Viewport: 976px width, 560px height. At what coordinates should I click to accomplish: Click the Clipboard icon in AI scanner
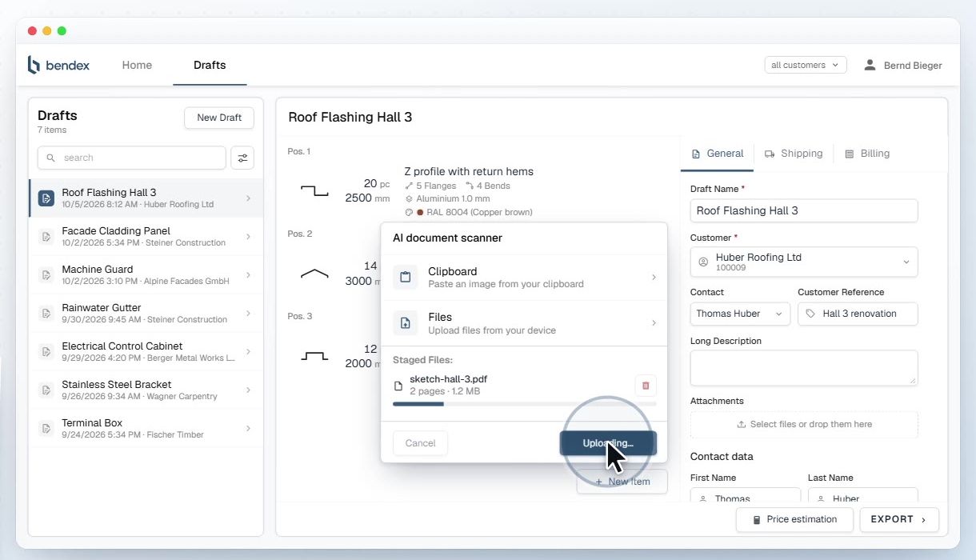click(405, 277)
